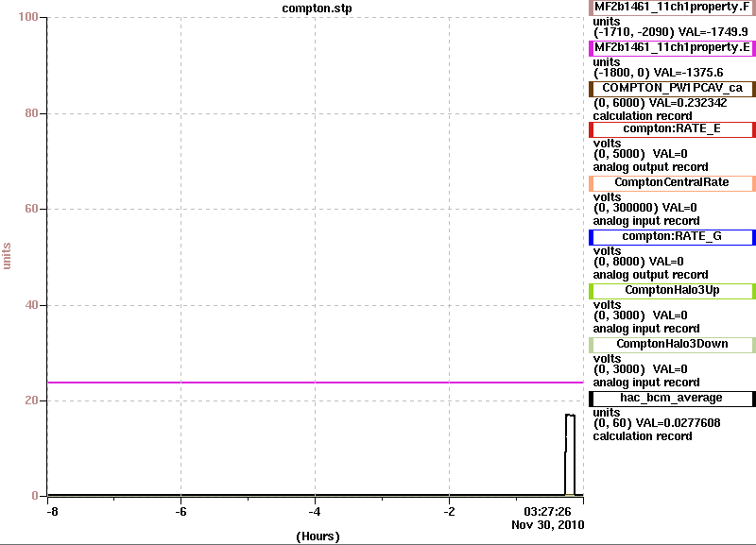Select the ComptonHalo3Down legend entry
Screen dimensions: 756x545
click(x=672, y=344)
